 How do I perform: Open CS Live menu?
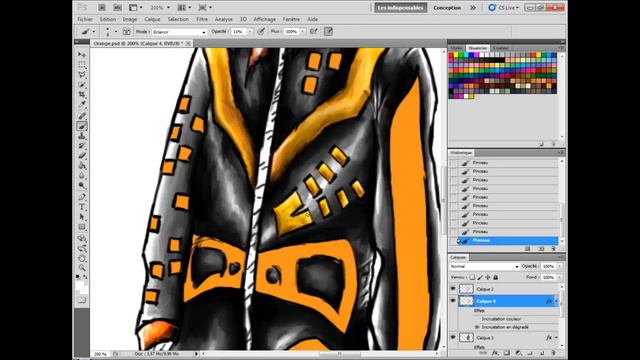(504, 7)
